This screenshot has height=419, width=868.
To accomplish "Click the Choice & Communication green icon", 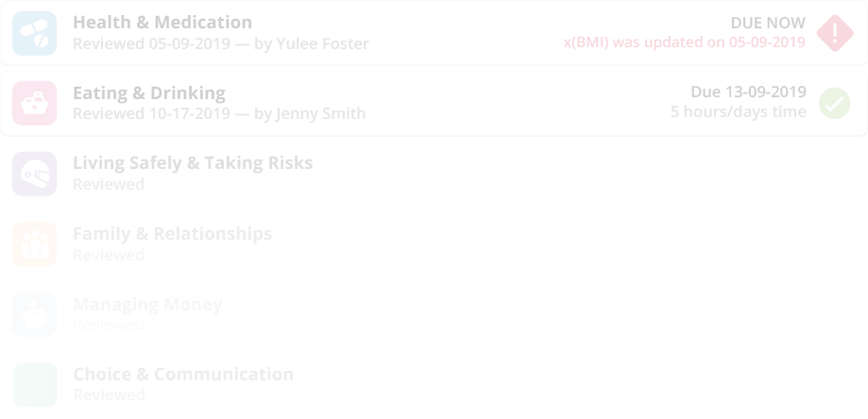I will click(x=34, y=385).
